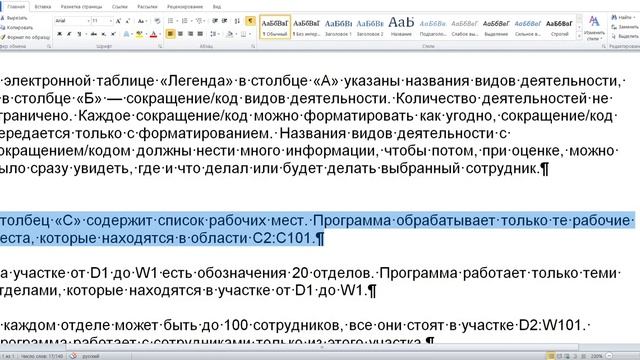640x360 pixels.
Task: Select the Обычный style
Action: pos(275,27)
